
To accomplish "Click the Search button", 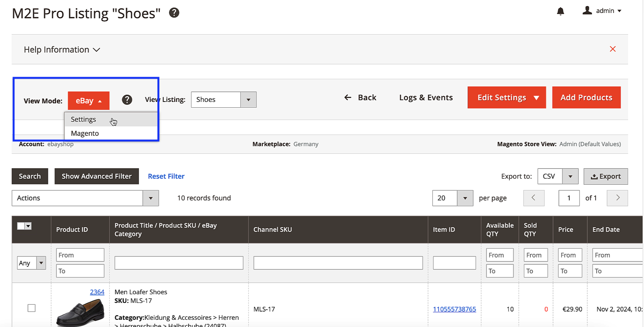I will pos(30,176).
